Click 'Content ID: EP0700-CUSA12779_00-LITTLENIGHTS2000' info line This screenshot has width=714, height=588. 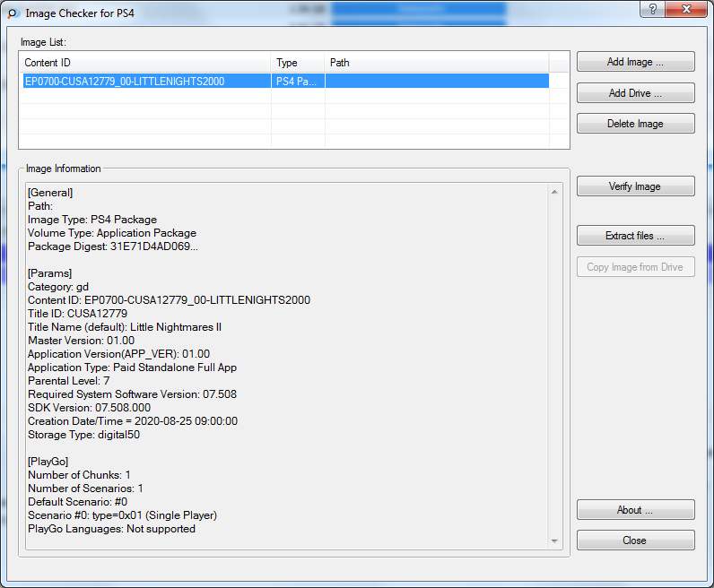(169, 300)
